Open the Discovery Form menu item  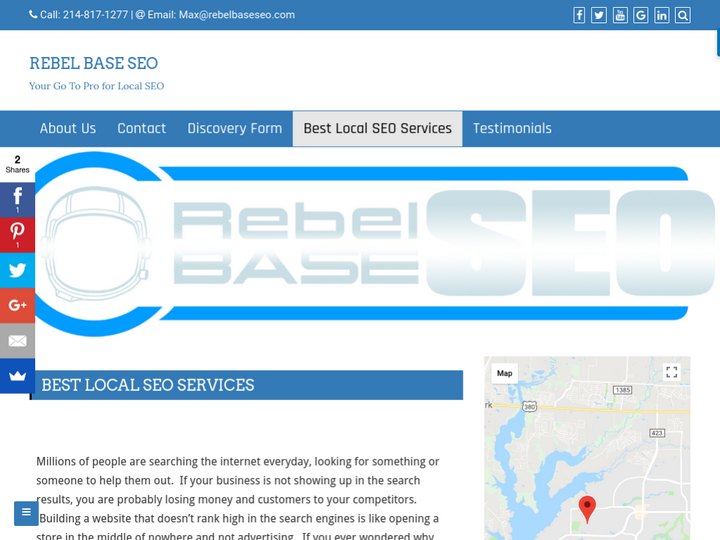(x=235, y=129)
